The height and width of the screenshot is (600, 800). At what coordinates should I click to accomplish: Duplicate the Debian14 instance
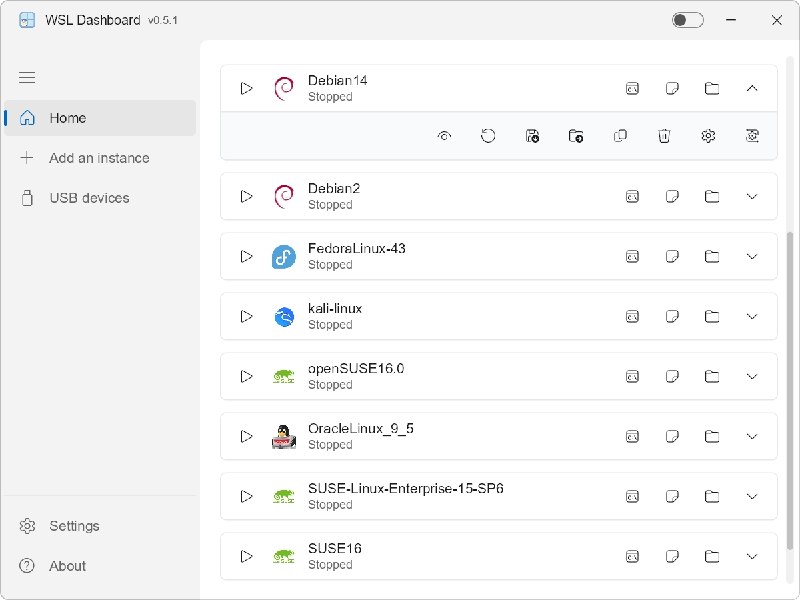[x=620, y=135]
